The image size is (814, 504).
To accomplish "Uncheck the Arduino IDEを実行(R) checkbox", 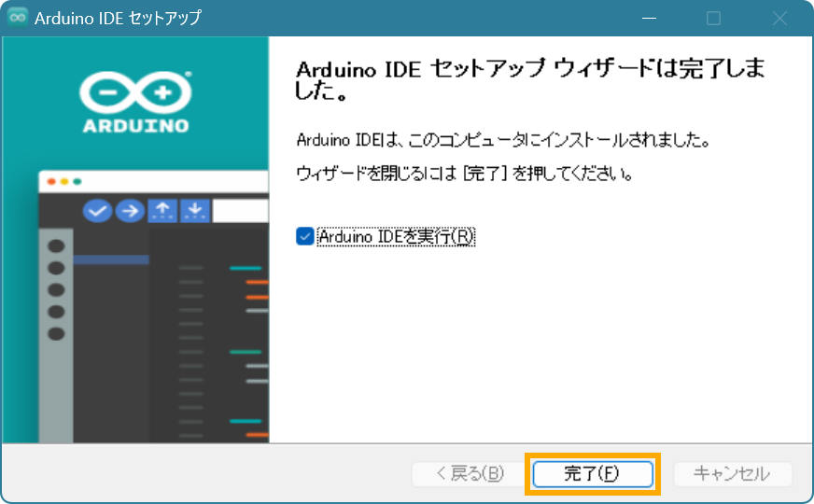I will [x=304, y=237].
